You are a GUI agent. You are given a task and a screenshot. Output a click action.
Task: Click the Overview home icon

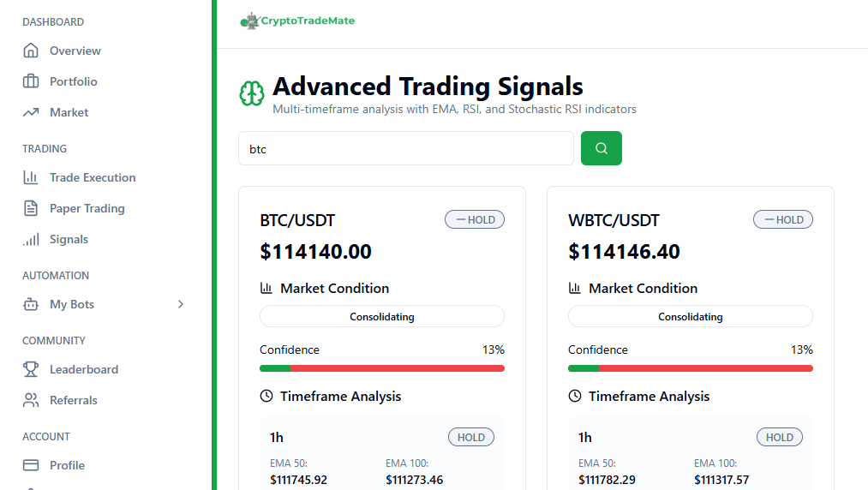click(x=31, y=51)
